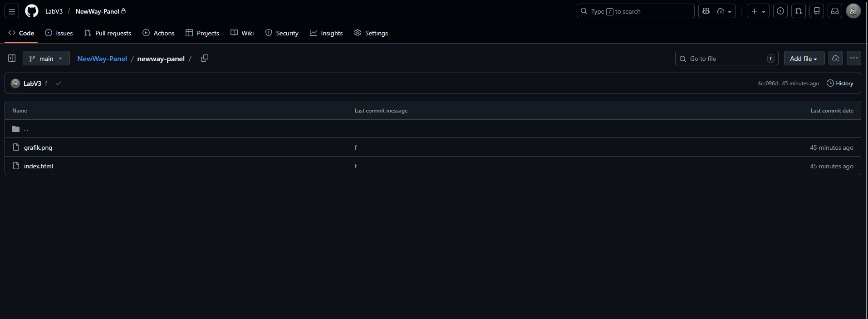This screenshot has width=868, height=319.
Task: Click '45 minutes ago' on the index.html row
Action: coord(832,166)
